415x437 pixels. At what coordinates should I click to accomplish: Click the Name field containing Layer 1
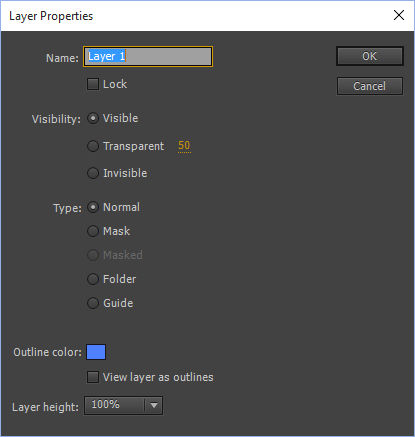coord(148,57)
